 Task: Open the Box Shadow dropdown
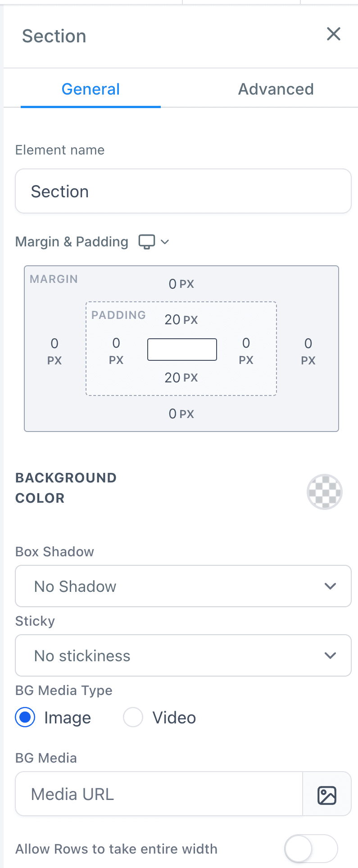tap(183, 586)
